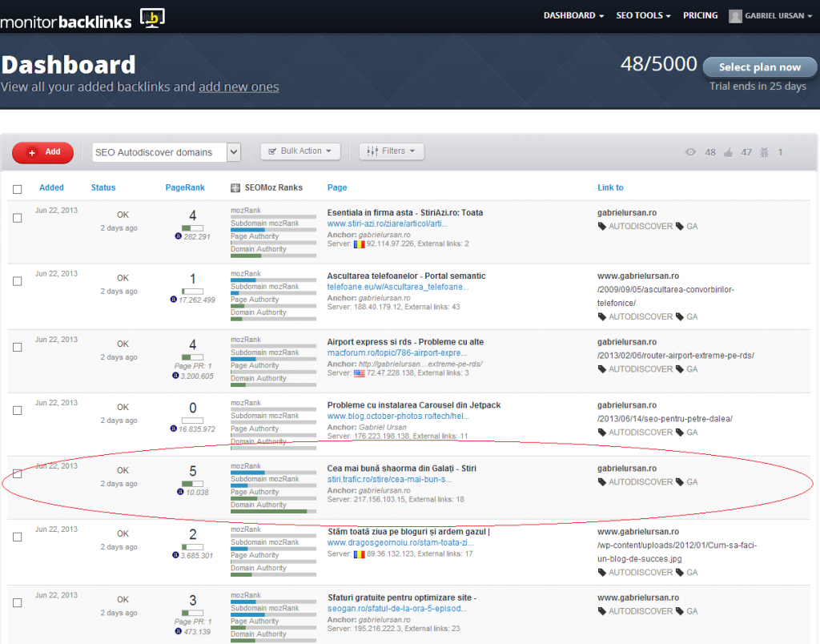Screen dimensions: 820x644
Task: Open macforum.ro airport-expre link
Action: (x=397, y=353)
